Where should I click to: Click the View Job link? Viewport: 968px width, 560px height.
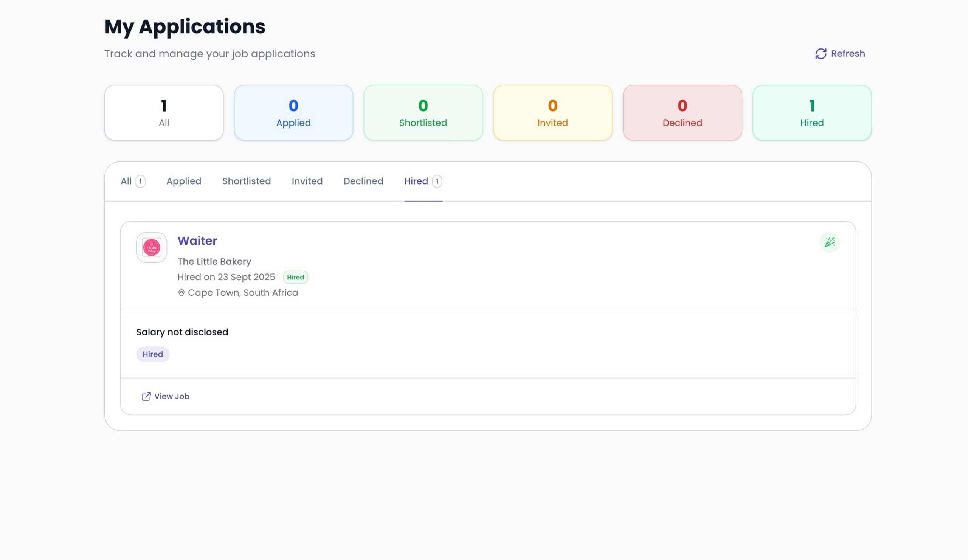pos(171,396)
